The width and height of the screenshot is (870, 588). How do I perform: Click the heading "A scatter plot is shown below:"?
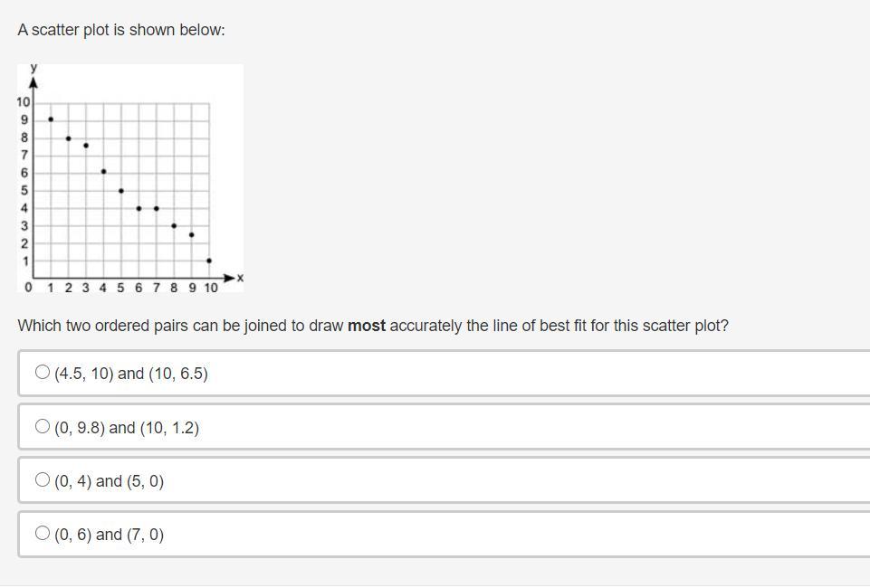[x=121, y=30]
